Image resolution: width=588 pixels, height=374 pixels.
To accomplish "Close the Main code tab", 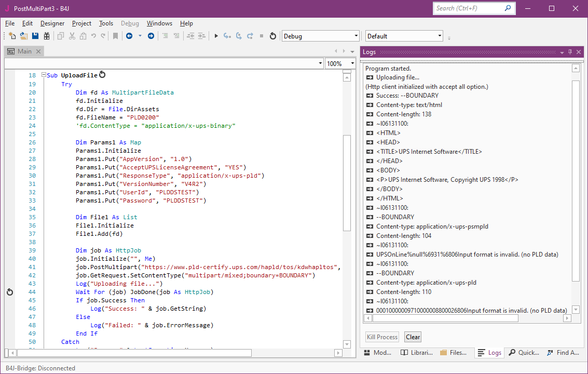I will pos(38,51).
